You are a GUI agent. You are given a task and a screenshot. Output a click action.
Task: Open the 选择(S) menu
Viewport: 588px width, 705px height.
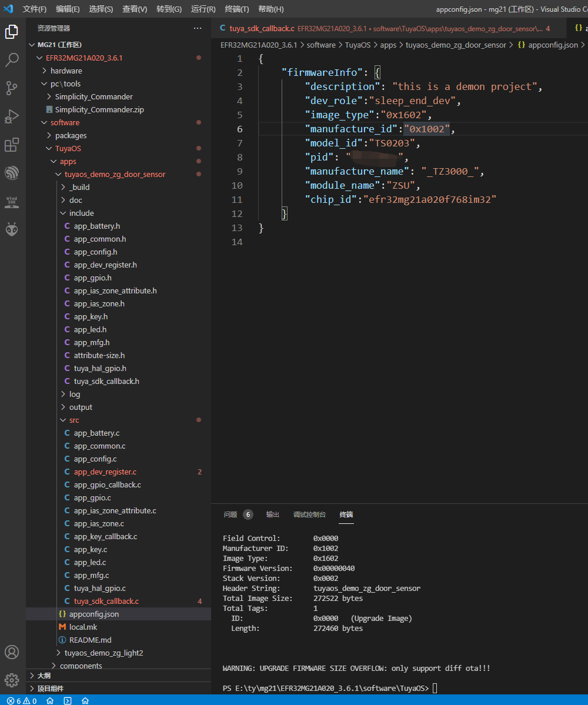coord(101,9)
